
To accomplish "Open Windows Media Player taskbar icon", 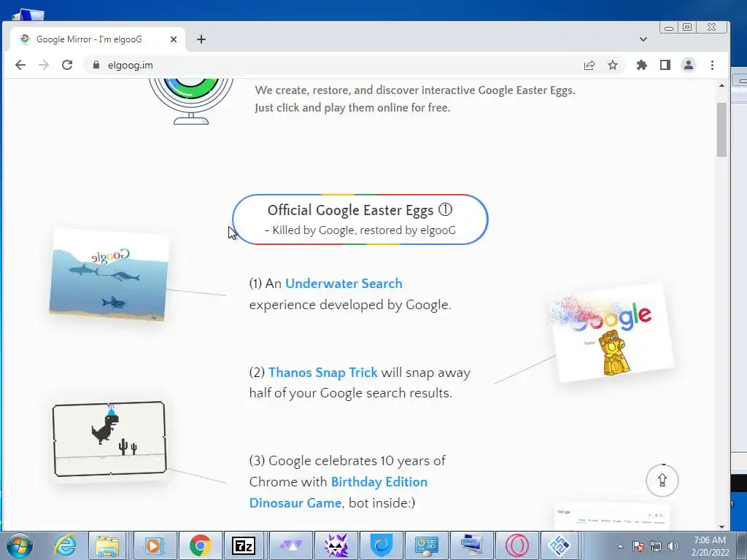I will 155,545.
